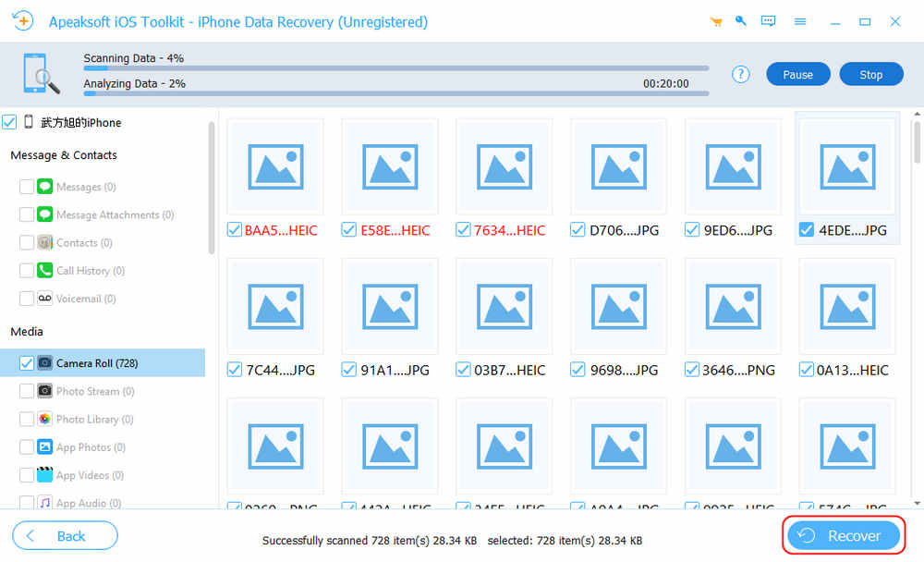Screen dimensions: 924x562
Task: Click the key register icon
Action: (x=741, y=21)
